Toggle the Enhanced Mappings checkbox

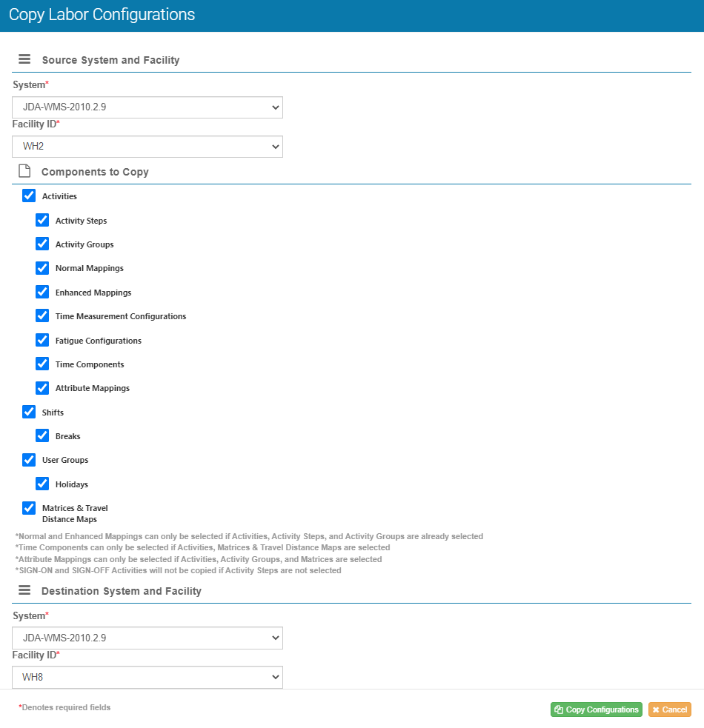42,292
